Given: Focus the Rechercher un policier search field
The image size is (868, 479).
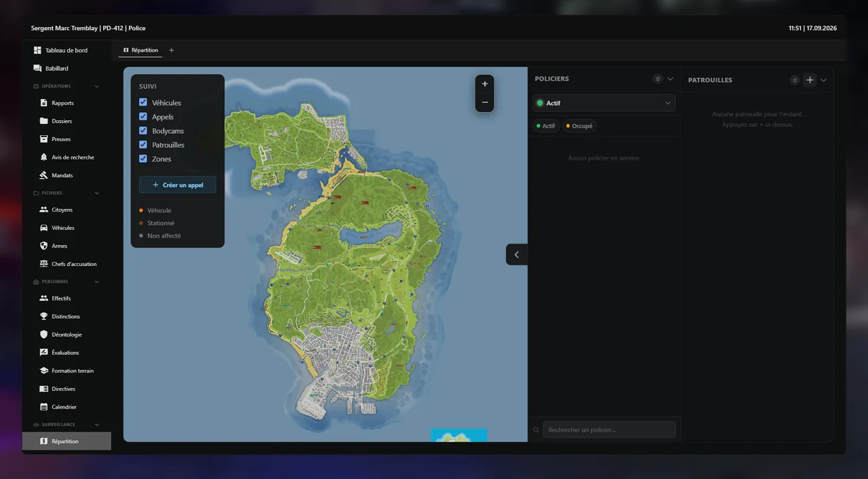Looking at the screenshot, I should point(609,430).
